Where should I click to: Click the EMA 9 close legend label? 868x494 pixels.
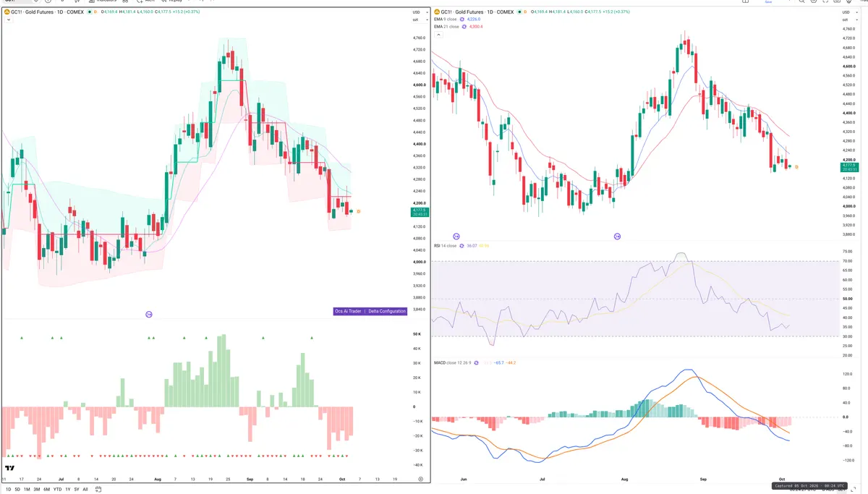[446, 20]
